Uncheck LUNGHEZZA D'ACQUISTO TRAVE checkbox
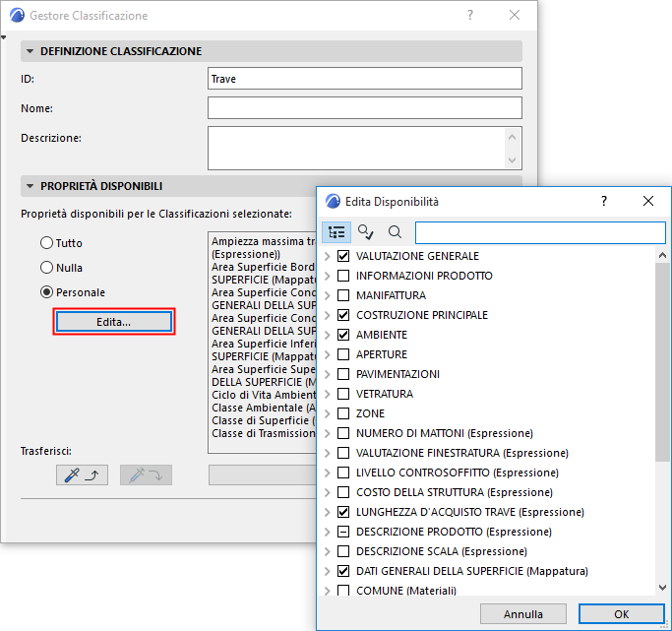The image size is (672, 631). tap(343, 512)
